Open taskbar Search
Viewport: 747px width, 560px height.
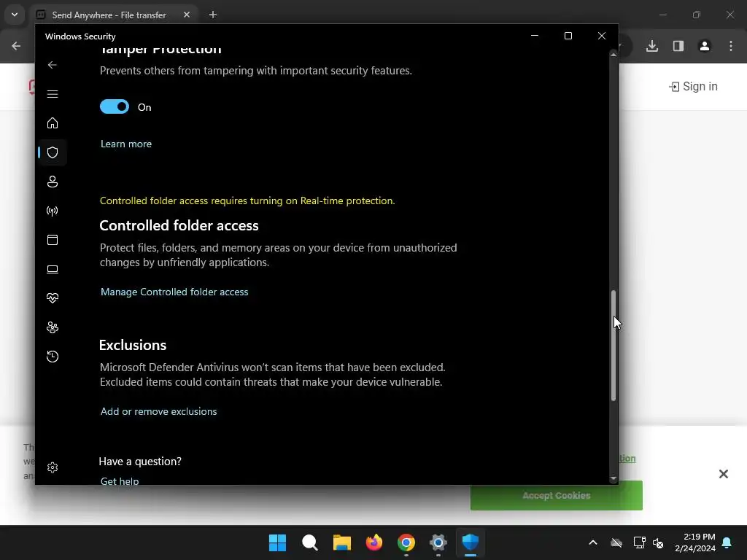point(309,542)
